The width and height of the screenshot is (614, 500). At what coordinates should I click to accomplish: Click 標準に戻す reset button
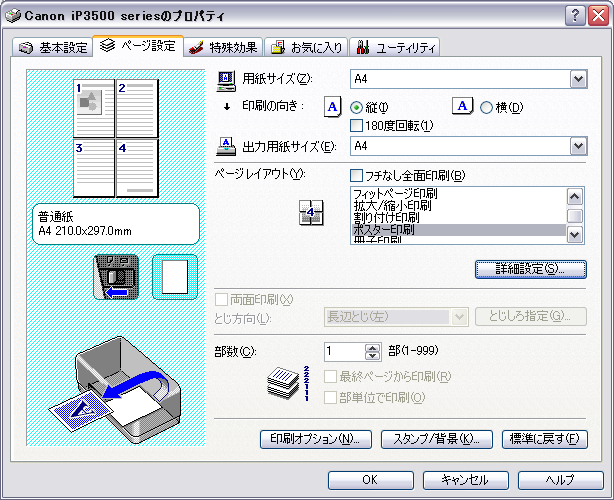[x=545, y=439]
